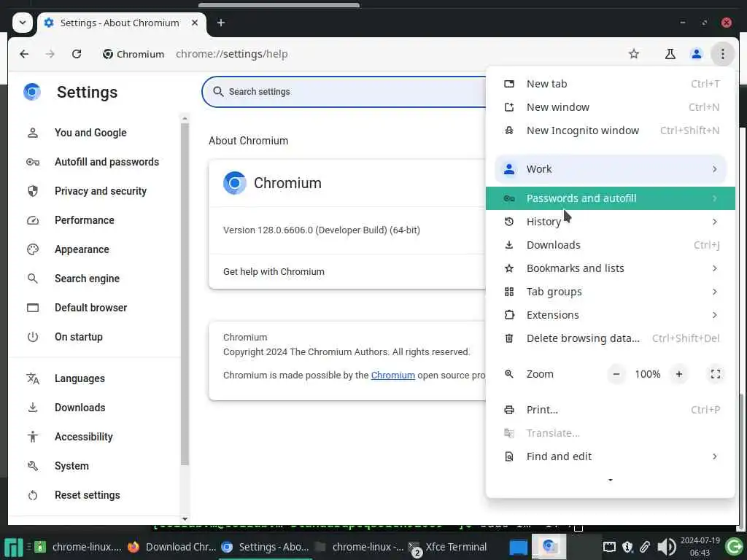The image size is (747, 560).
Task: Select New window menu entry
Action: tap(611, 107)
